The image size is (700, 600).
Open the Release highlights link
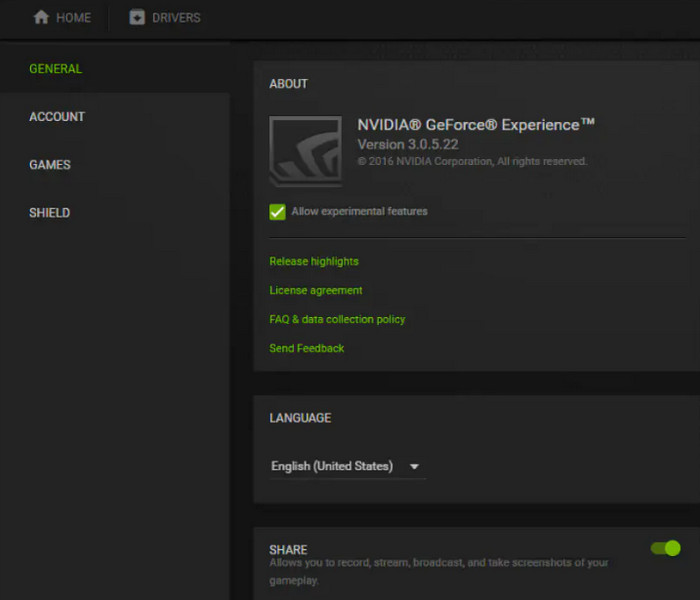(314, 261)
